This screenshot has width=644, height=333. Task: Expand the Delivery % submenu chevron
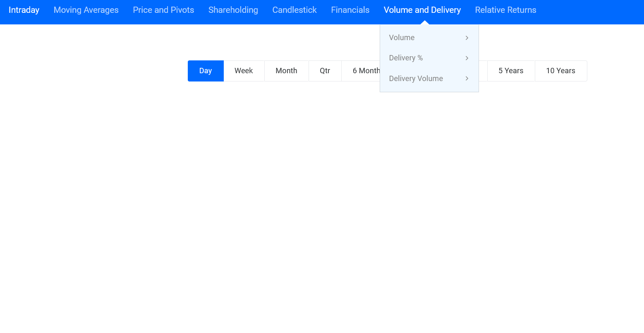point(467,58)
